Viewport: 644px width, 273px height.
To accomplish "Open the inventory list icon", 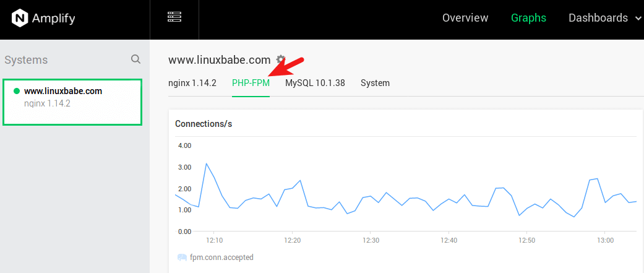I will 174,17.
